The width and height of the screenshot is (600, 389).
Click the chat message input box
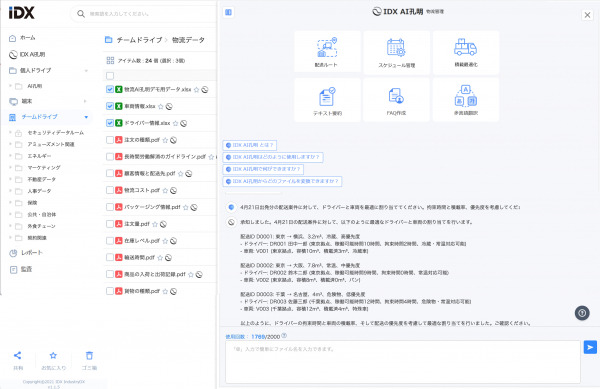[x=403, y=362]
